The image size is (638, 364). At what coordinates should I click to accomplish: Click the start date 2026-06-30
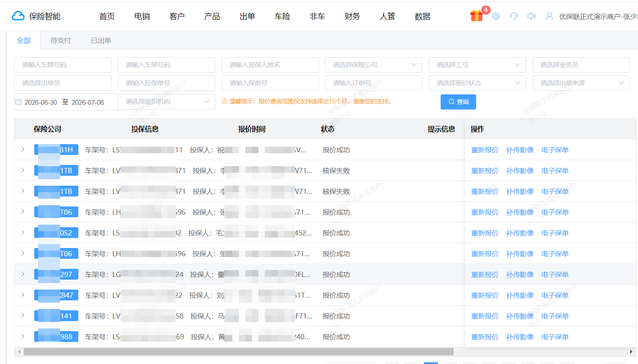41,102
